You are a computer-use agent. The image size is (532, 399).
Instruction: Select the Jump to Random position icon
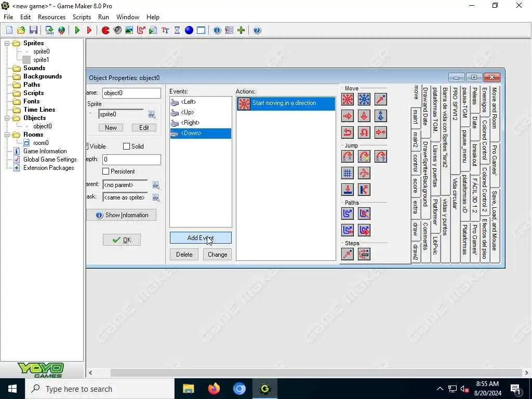pos(381,156)
